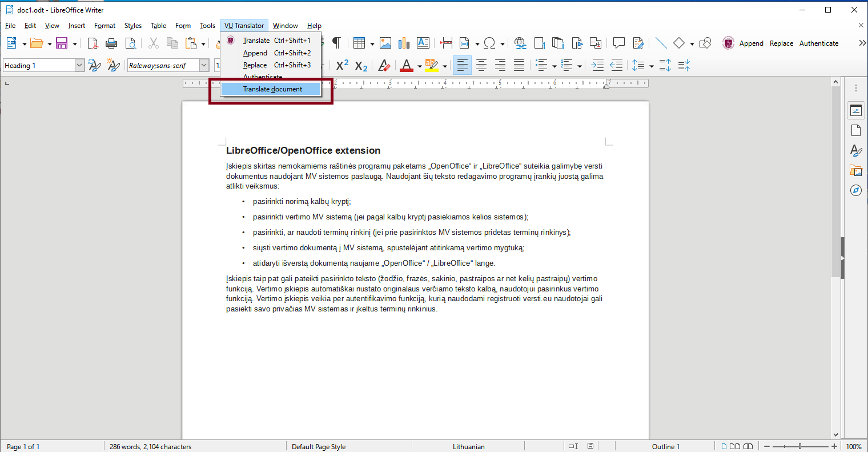The height and width of the screenshot is (452, 868).
Task: Open the Tools menu
Action: click(x=207, y=26)
